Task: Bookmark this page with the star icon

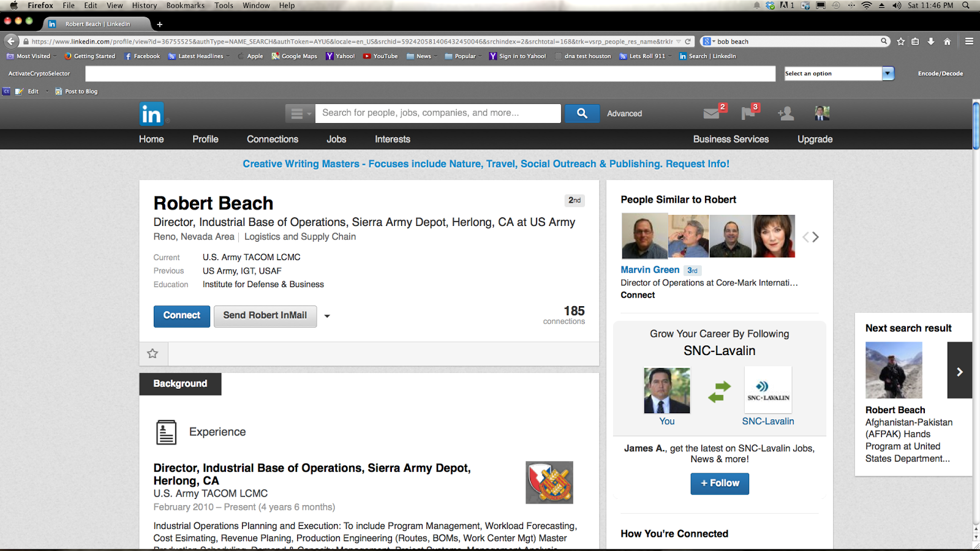Action: pyautogui.click(x=900, y=42)
